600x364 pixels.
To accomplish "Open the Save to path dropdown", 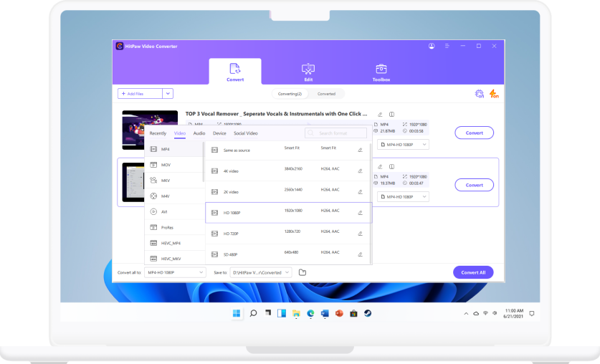I will pos(261,272).
